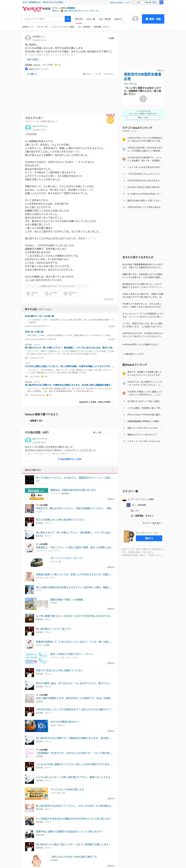Viewport: 186px width, 868px height.
Task: Open アンテナなしで4K8Kが楽しめる ad
Action: click(67, 789)
